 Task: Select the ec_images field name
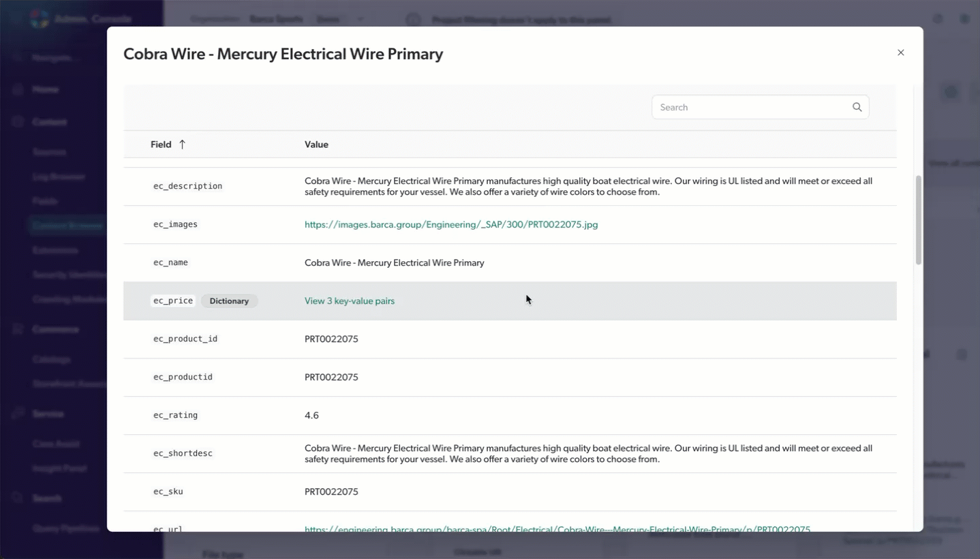(175, 224)
